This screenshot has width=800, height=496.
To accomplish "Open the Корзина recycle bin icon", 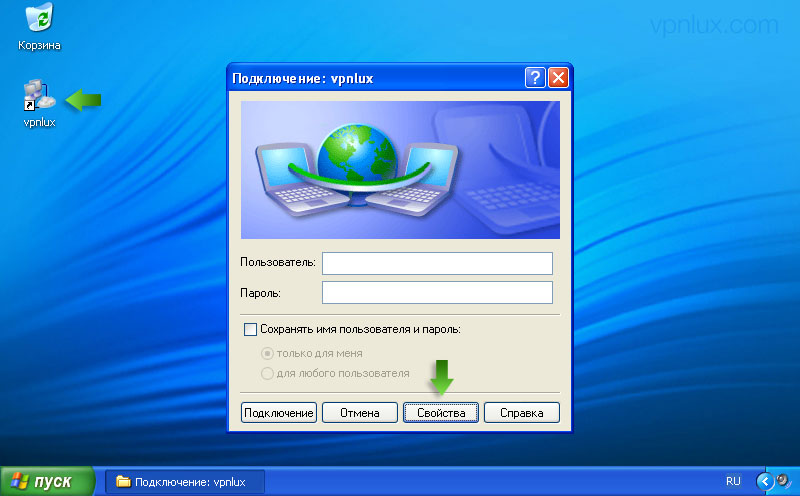I will pyautogui.click(x=39, y=17).
